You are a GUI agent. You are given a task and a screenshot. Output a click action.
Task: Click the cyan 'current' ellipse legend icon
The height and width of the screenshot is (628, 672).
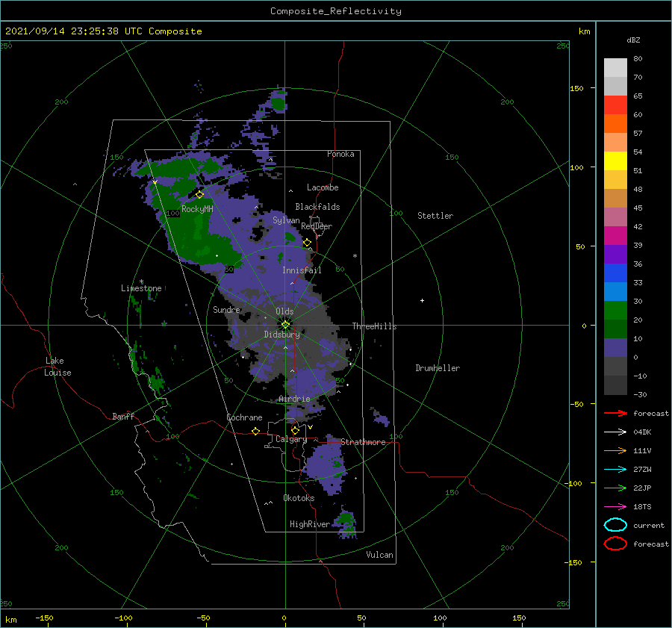point(615,525)
